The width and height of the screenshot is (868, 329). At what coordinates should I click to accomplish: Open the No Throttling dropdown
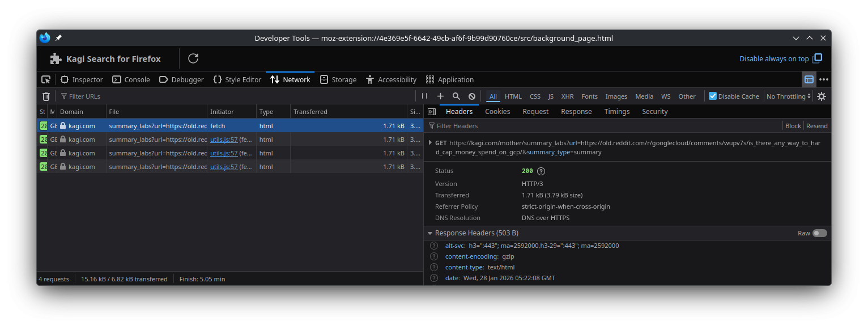pos(789,96)
